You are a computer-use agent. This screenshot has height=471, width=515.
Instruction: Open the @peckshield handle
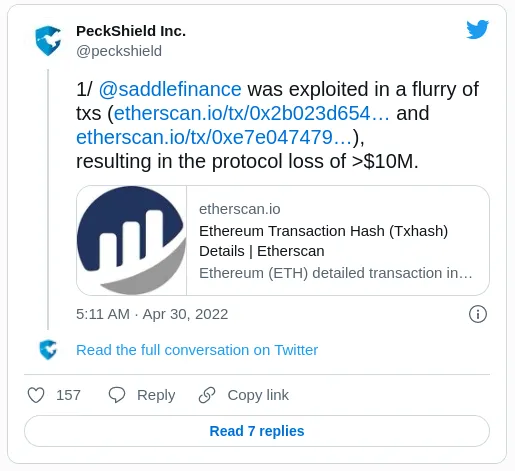pos(119,51)
